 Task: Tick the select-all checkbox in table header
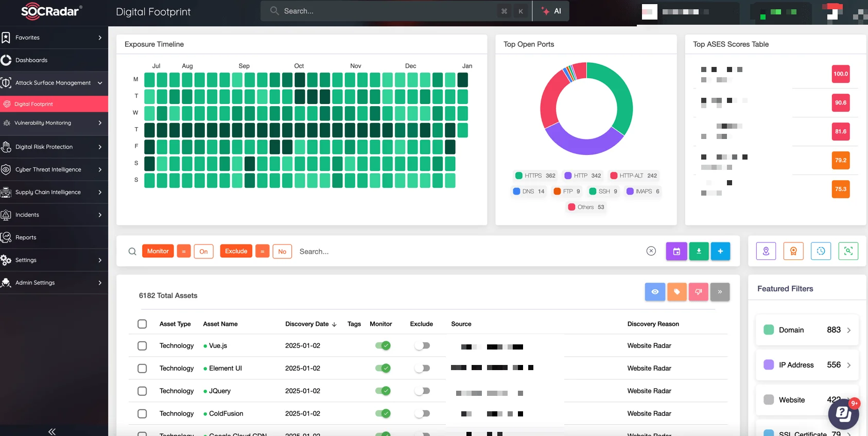(142, 324)
